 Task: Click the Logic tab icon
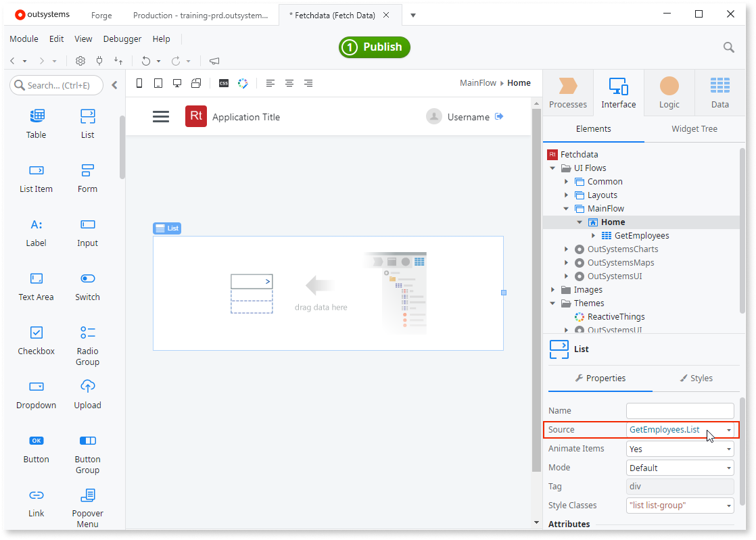(669, 92)
